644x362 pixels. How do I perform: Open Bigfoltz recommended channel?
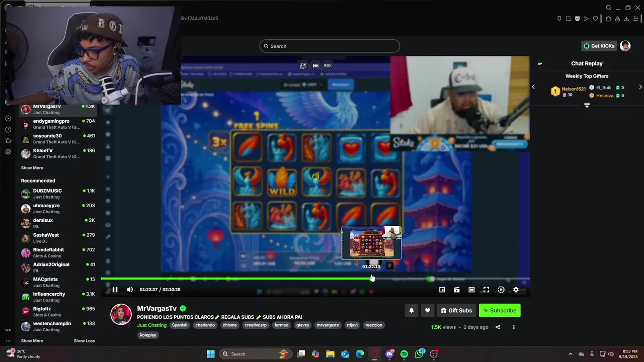point(57,311)
